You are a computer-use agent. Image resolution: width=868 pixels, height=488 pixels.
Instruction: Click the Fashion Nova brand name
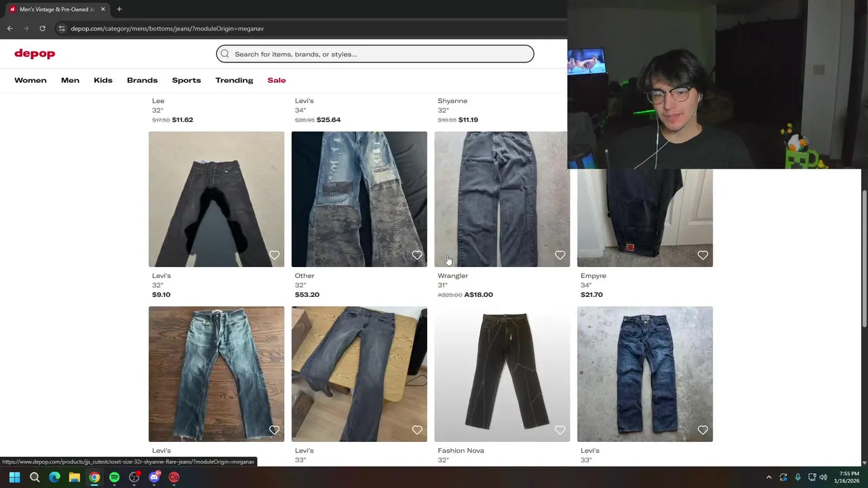[461, 451]
